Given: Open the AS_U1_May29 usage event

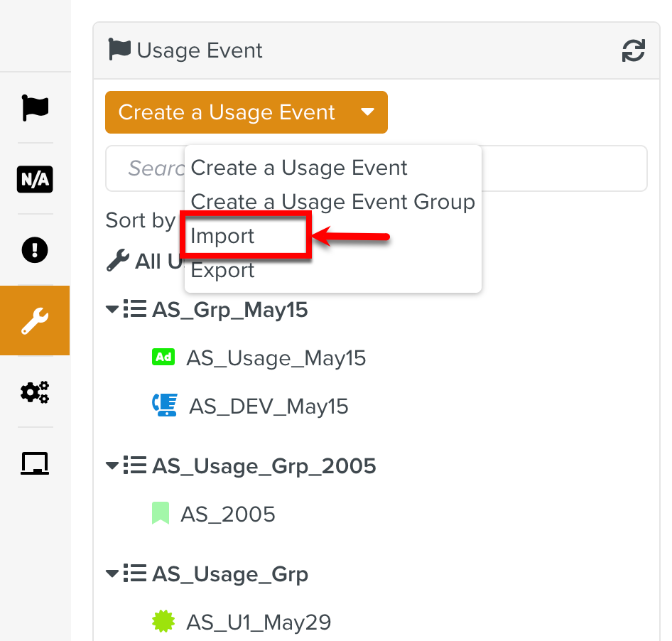Looking at the screenshot, I should [259, 623].
